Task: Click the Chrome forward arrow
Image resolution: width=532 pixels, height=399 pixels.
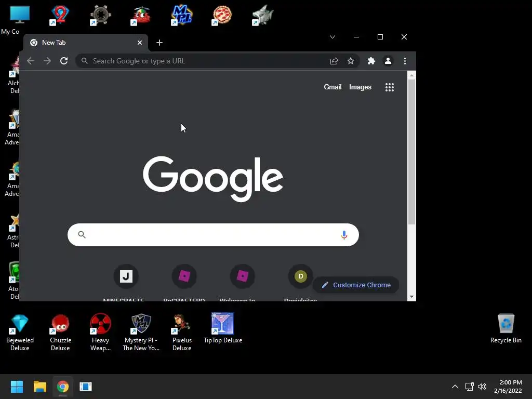Action: [47, 61]
